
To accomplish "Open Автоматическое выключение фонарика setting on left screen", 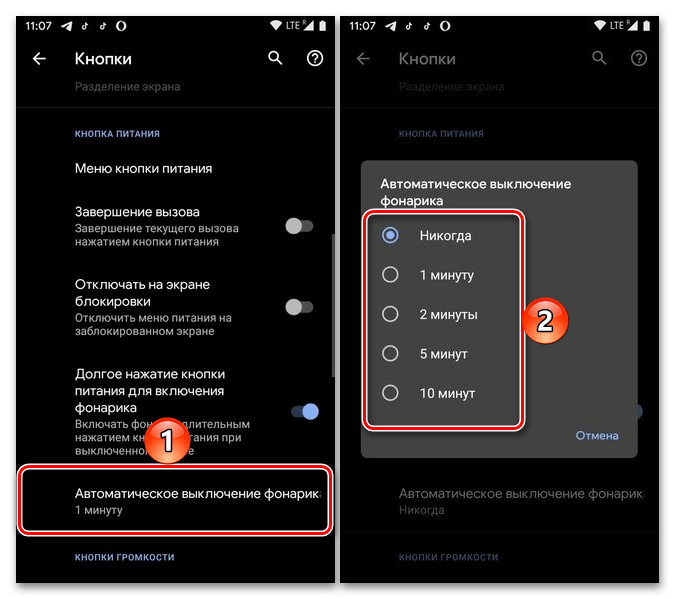I will [x=175, y=501].
